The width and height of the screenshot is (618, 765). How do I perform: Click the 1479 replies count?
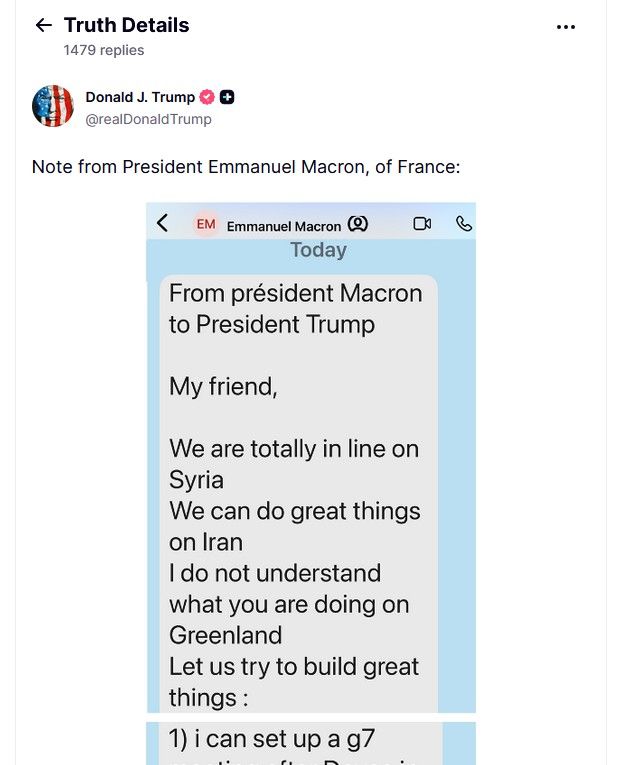(x=104, y=50)
